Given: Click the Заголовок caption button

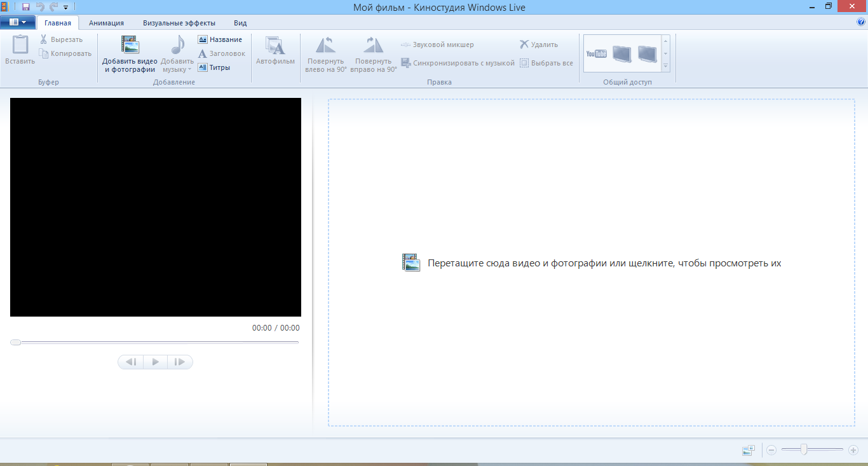Looking at the screenshot, I should click(221, 53).
